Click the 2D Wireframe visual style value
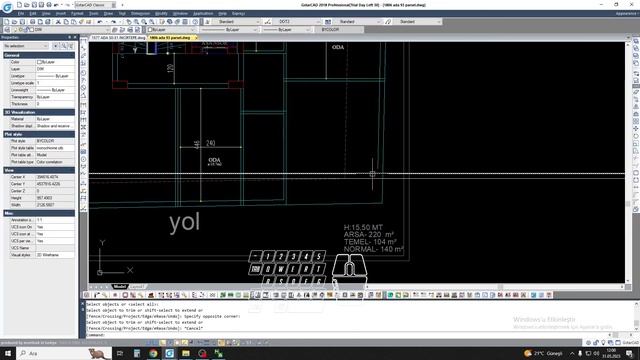 55,255
